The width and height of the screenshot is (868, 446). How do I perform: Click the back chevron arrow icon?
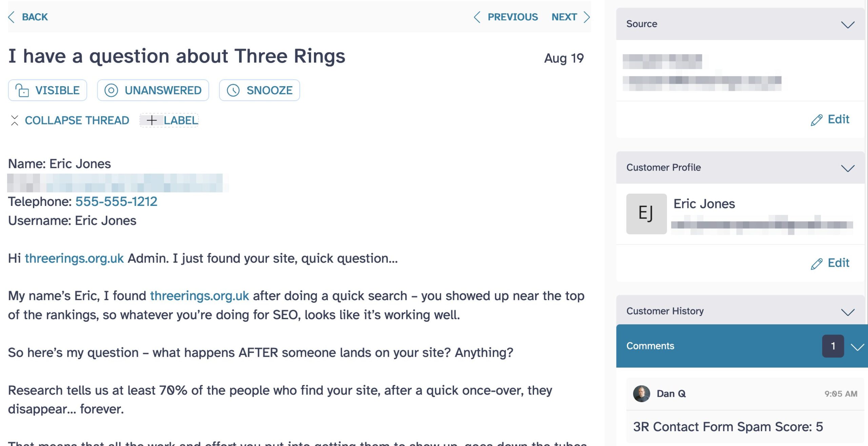click(12, 17)
